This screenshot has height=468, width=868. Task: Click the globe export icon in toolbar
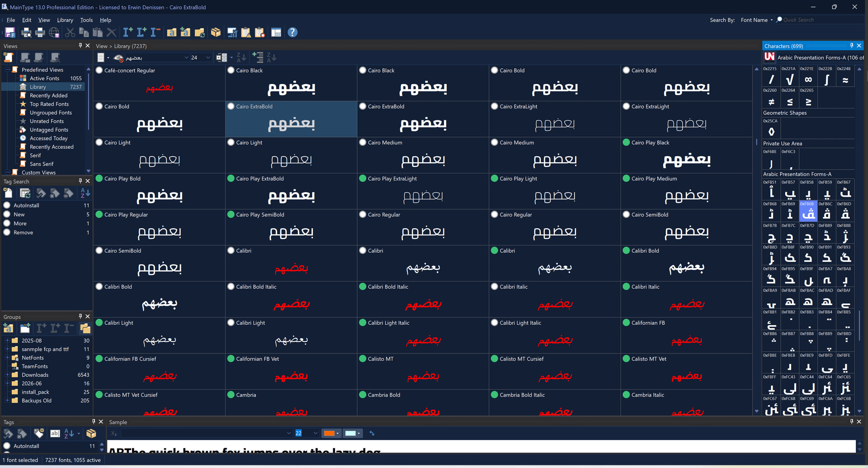coord(54,32)
